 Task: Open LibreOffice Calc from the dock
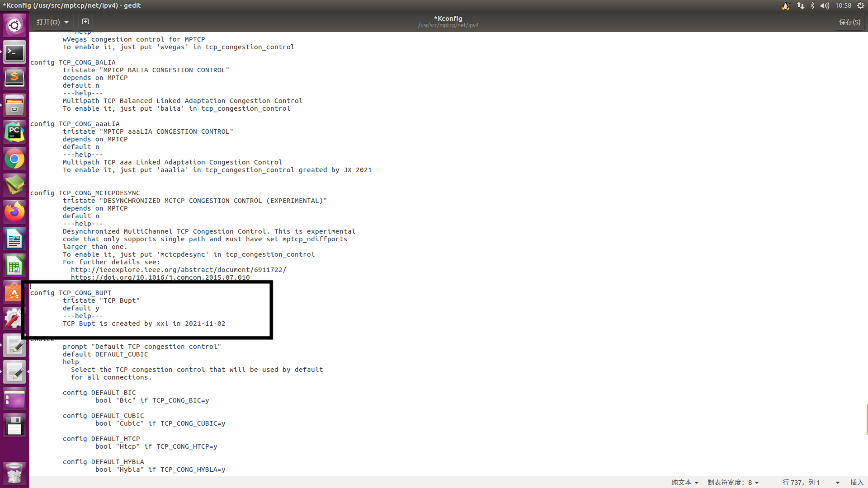point(14,265)
